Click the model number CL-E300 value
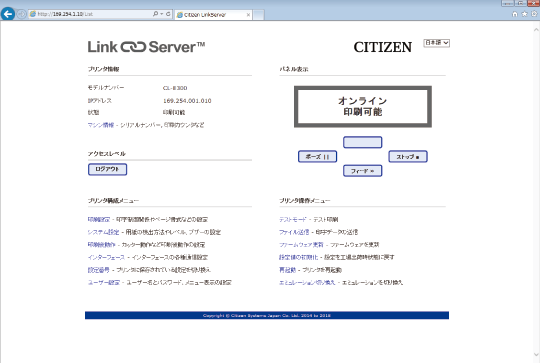 [175, 88]
